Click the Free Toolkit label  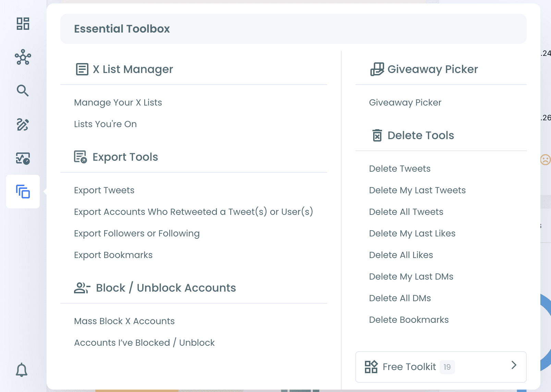tap(409, 367)
